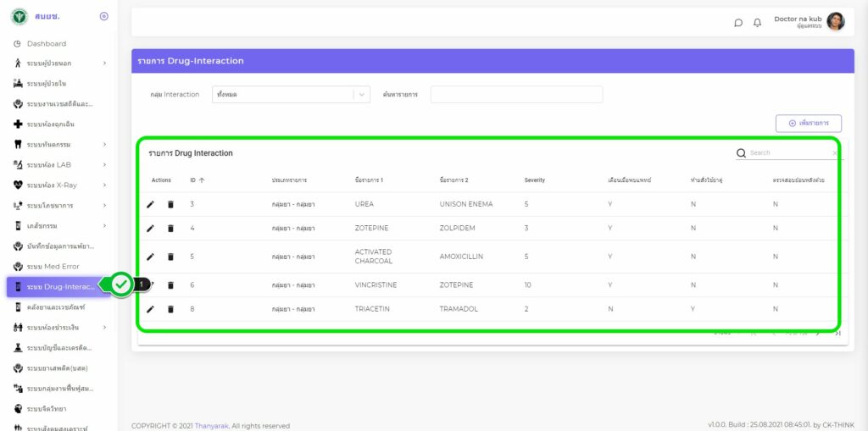868x431 pixels.
Task: Open the notification bell
Action: coord(757,23)
